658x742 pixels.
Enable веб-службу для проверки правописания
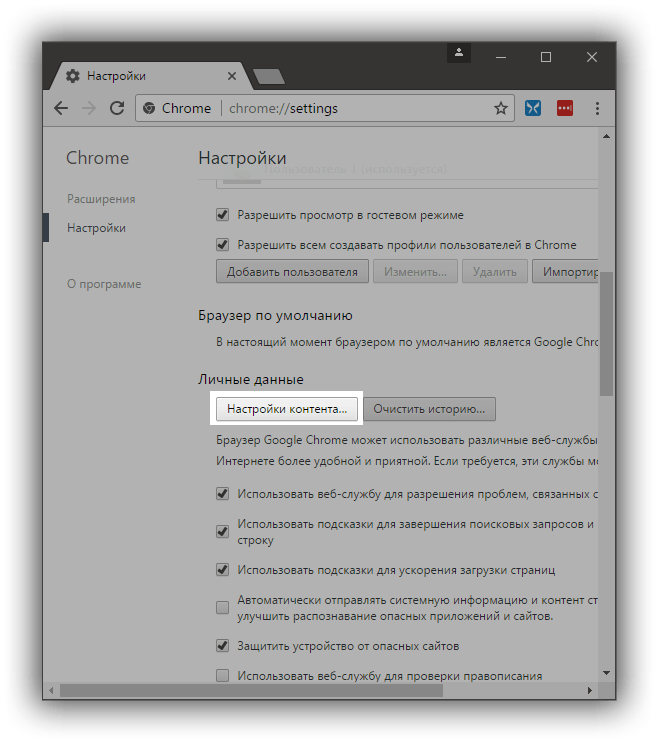coord(222,675)
